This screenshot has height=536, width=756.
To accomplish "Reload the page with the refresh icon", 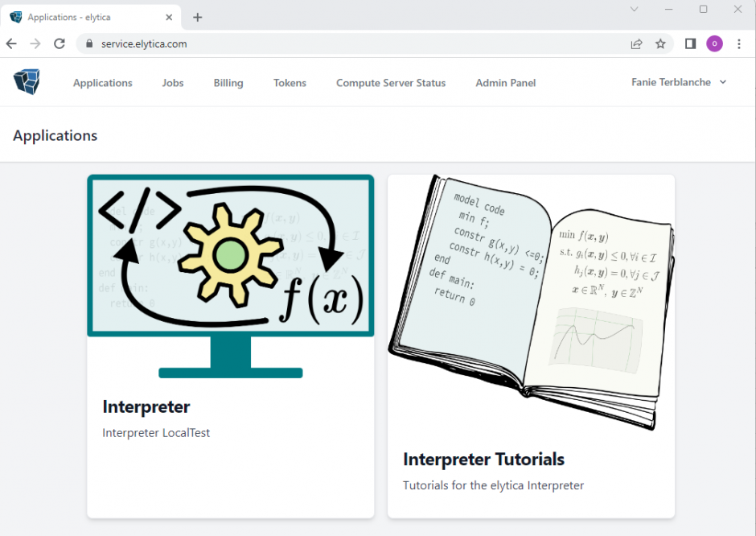I will (x=60, y=44).
